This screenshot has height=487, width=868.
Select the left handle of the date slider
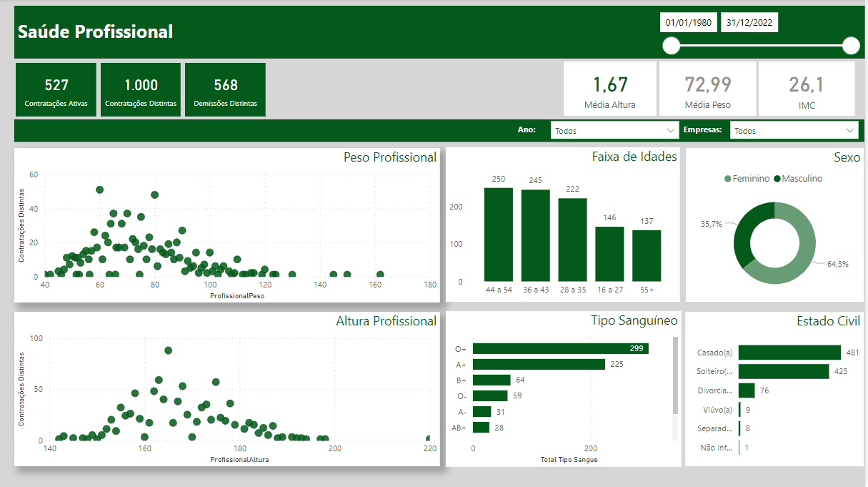point(672,46)
